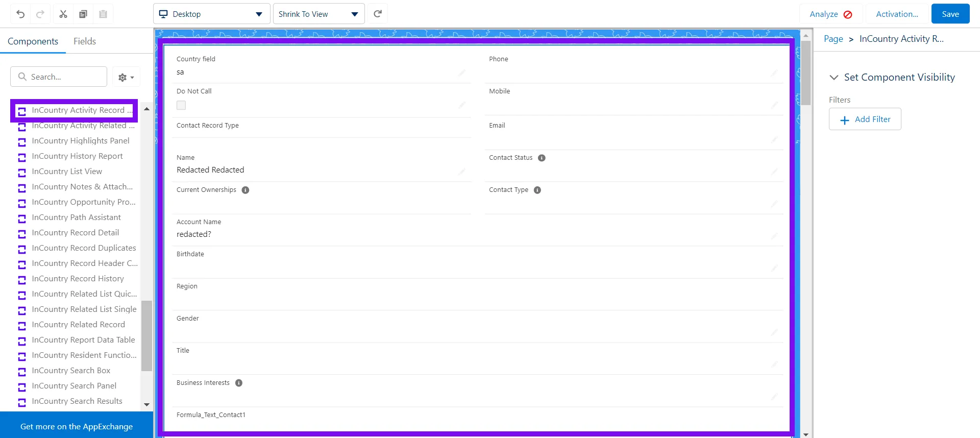980x438 pixels.
Task: Click the Add Filter button
Action: click(x=865, y=119)
